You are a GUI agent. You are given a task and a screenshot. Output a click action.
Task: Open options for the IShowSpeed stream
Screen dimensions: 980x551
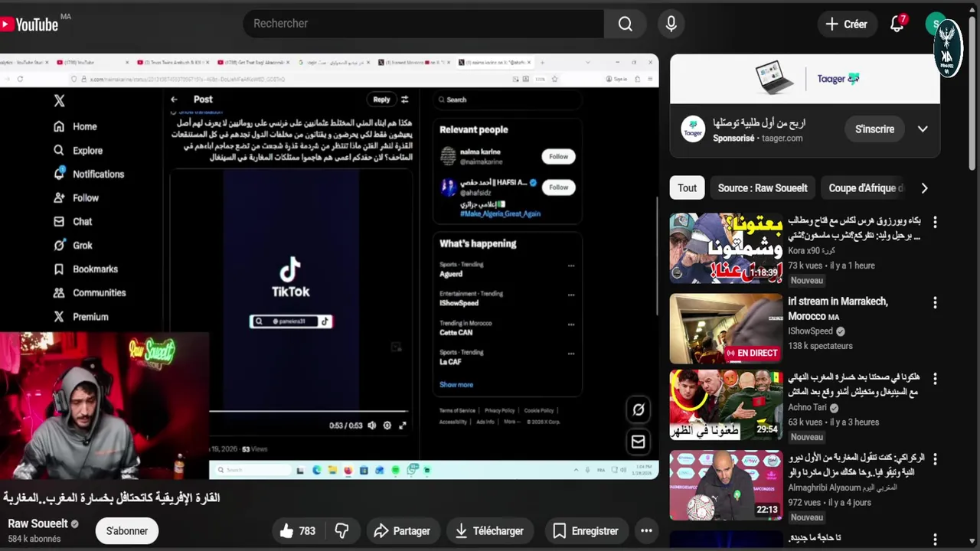pyautogui.click(x=934, y=302)
